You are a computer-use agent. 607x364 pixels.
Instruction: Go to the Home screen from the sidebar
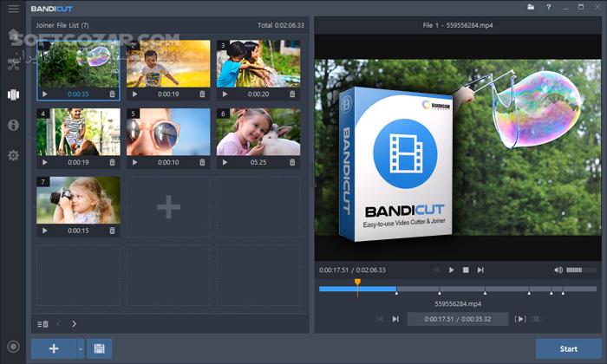pos(13,35)
